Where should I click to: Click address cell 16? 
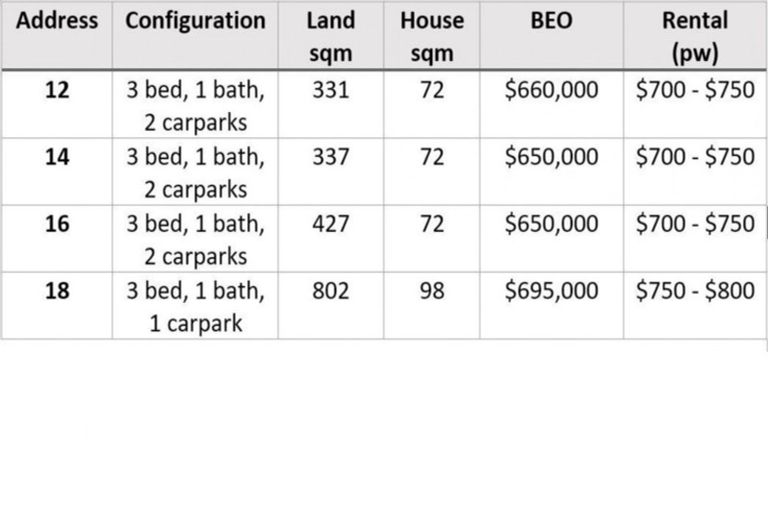coord(57,224)
